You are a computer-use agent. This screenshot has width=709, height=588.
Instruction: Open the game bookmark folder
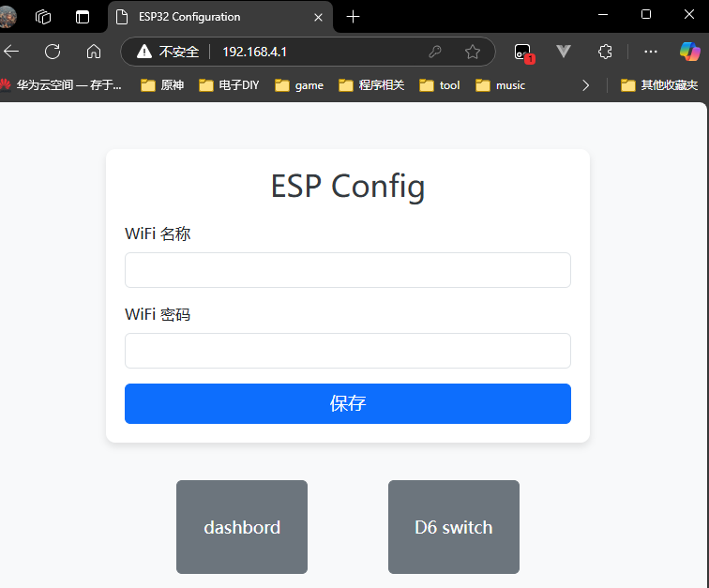299,85
